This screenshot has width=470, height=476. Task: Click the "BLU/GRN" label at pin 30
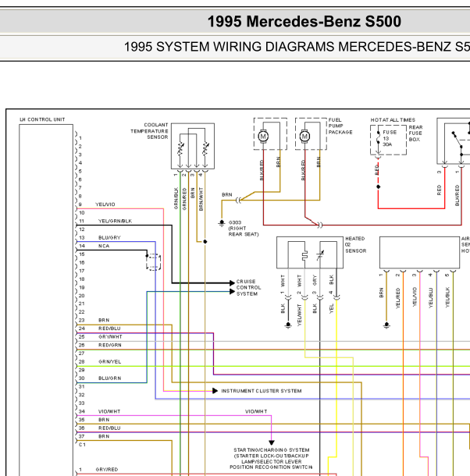click(109, 378)
